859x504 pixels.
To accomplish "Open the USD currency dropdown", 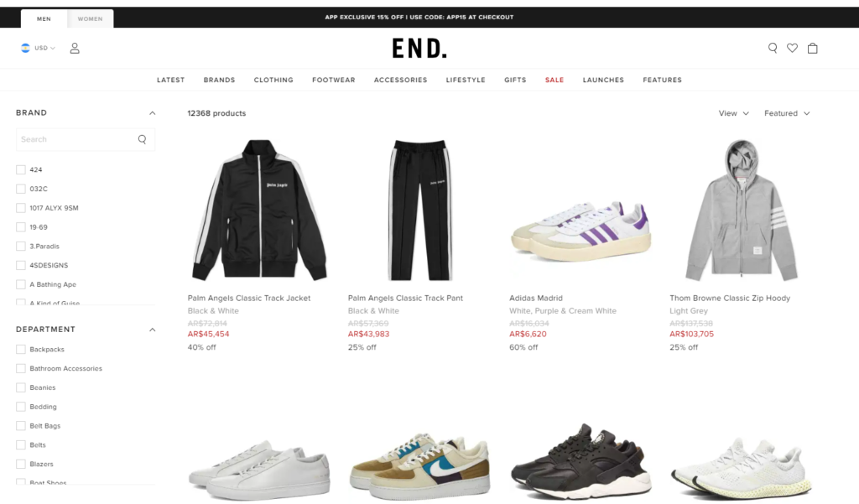I will click(x=44, y=48).
